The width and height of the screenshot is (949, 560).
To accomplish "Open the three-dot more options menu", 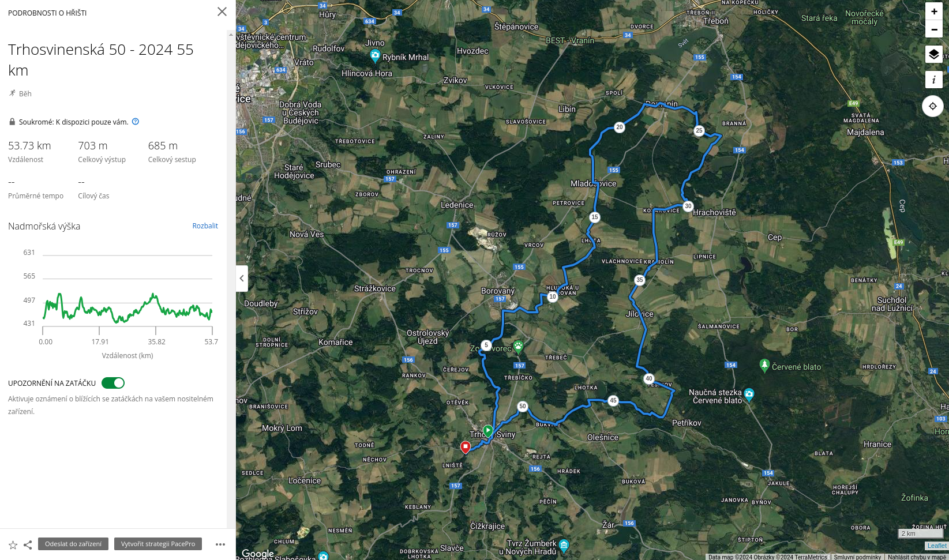I will tap(220, 544).
